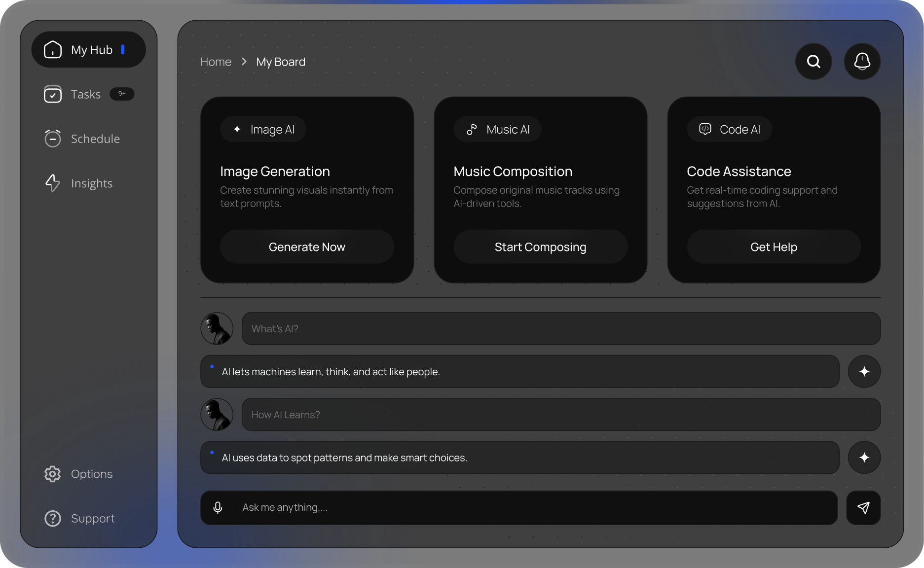Click the microphone in the chat bar

pyautogui.click(x=218, y=507)
